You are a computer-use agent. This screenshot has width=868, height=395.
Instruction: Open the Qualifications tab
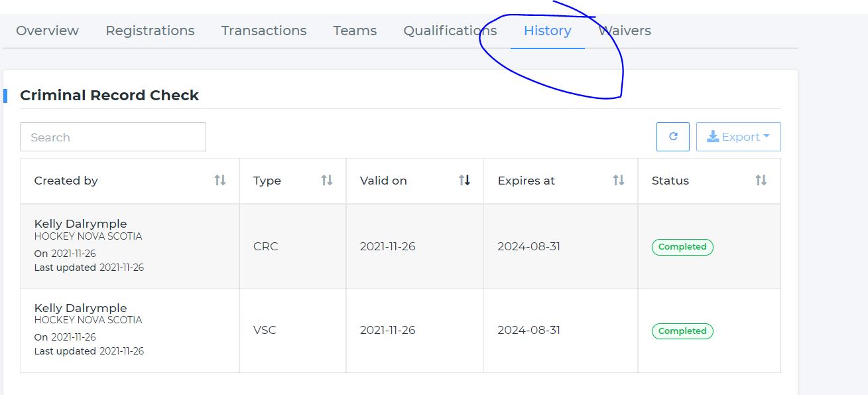(450, 31)
